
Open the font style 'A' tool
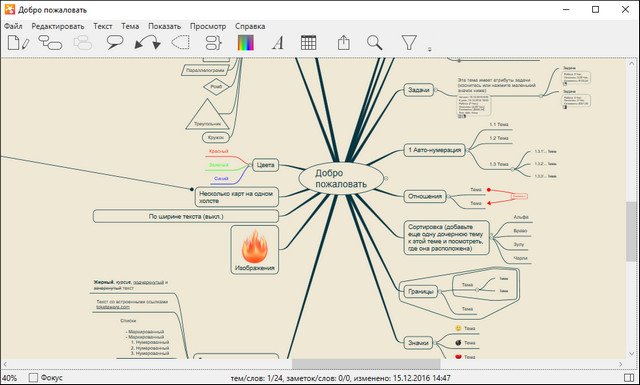click(x=278, y=42)
